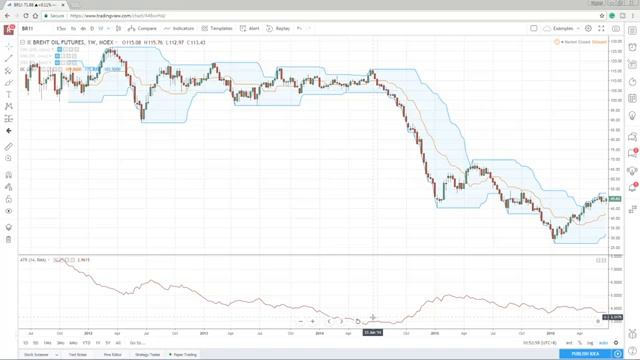
Task: Open the candlestick chart style selector
Action: (118, 29)
